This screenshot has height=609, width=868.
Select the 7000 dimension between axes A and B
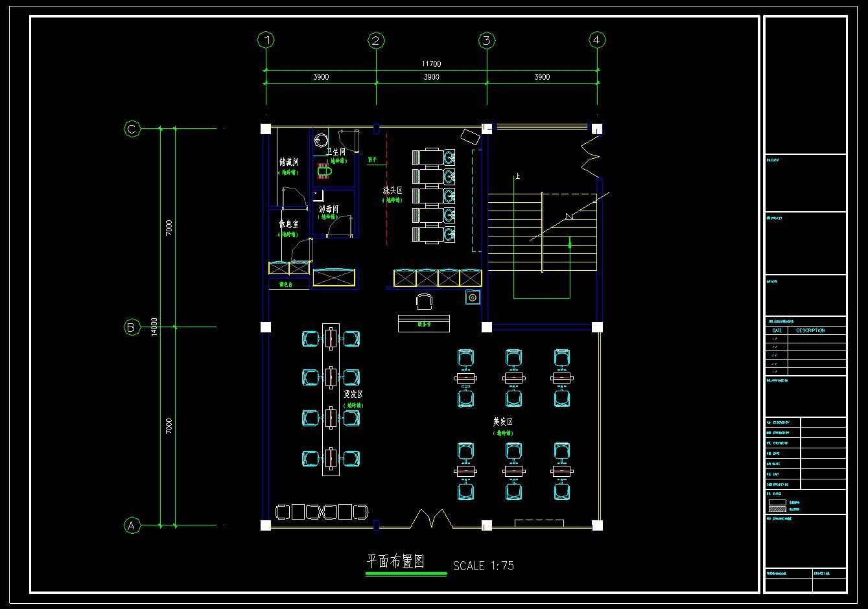tap(169, 426)
